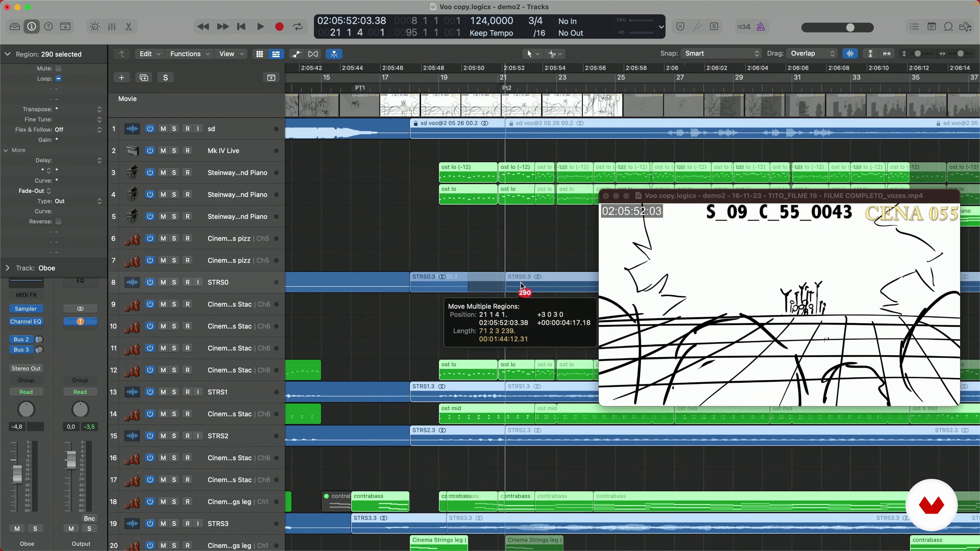Adjust the vertical zoom slider
Viewport: 980px width, 551px height.
point(918,54)
